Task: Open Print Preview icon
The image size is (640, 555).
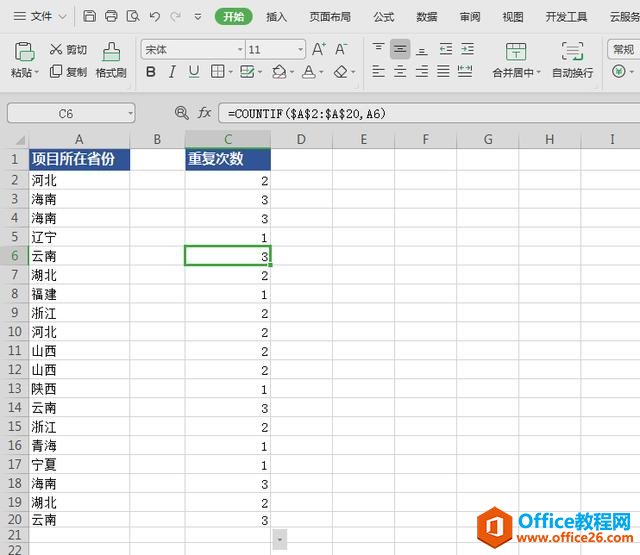Action: click(133, 16)
